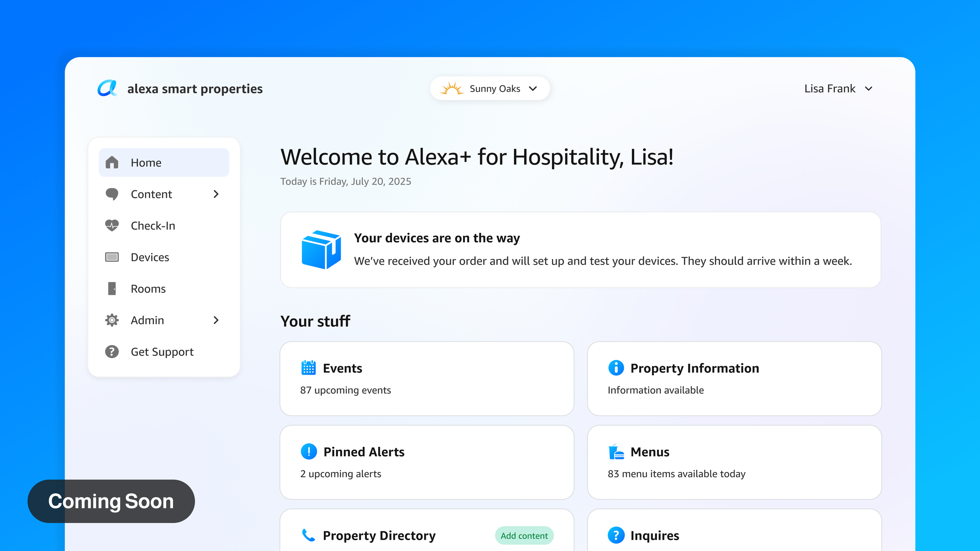Click the 'Your devices are on the way' heading

437,238
